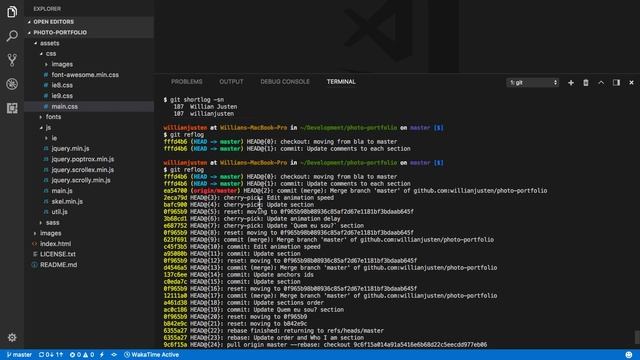640x360 pixels.
Task: Kill terminal with the trash icon
Action: tap(586, 82)
